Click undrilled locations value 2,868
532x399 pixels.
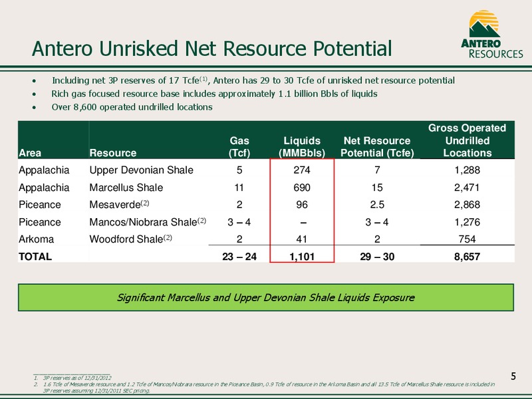tap(467, 205)
